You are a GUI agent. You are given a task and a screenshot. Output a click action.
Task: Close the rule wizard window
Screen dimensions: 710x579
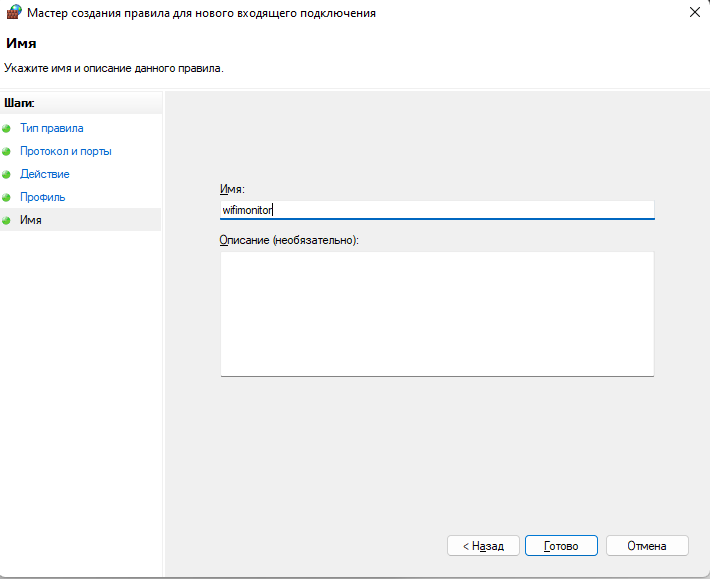coord(695,12)
